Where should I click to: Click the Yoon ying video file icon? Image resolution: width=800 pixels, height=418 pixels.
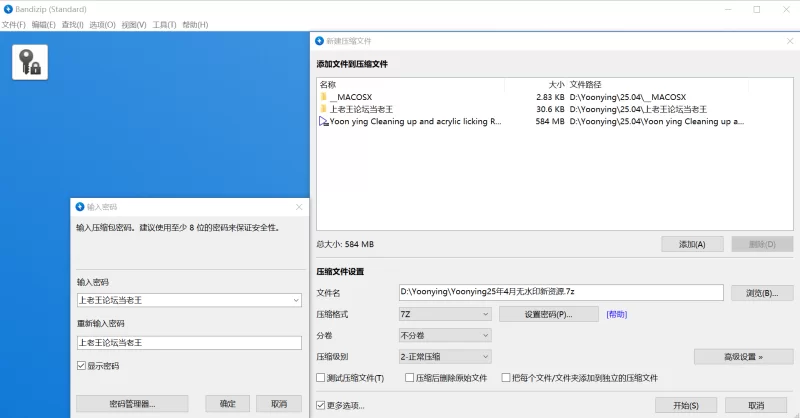tap(324, 121)
